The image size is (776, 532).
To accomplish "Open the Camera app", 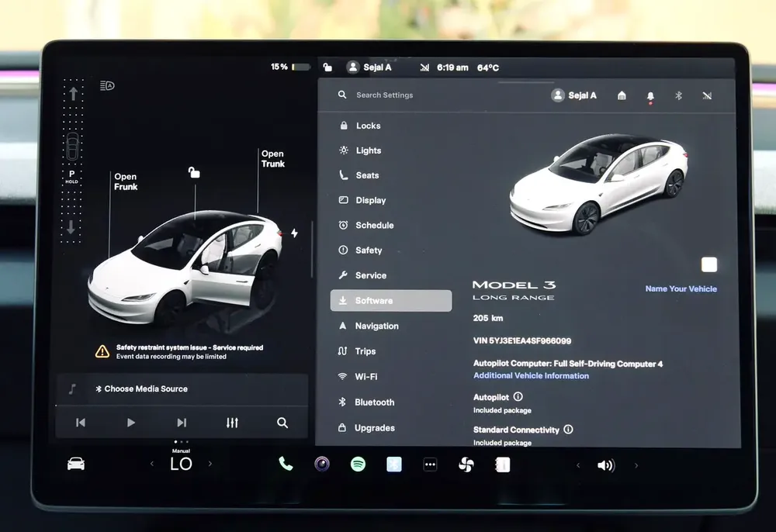I will click(x=322, y=464).
